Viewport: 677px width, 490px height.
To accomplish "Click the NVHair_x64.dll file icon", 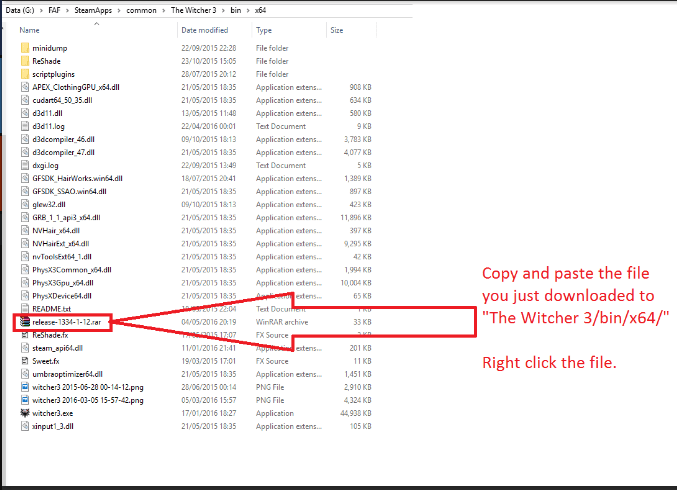I will [25, 230].
